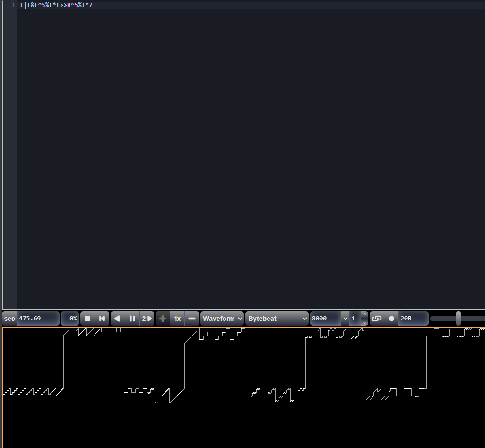Click into the bytebeat formula on line 1
The height and width of the screenshot is (448, 485).
(56, 5)
